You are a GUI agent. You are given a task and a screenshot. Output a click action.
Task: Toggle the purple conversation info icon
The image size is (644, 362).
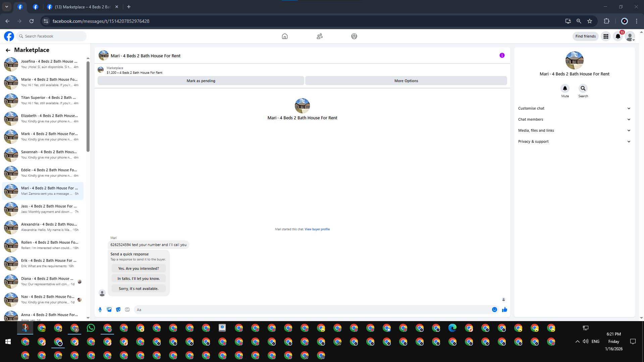pos(502,56)
